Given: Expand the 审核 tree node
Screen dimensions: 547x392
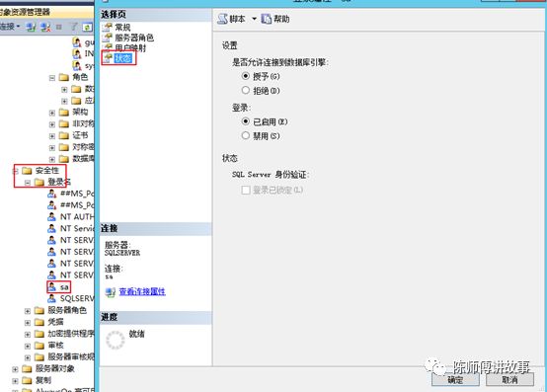Looking at the screenshot, I should 28,346.
